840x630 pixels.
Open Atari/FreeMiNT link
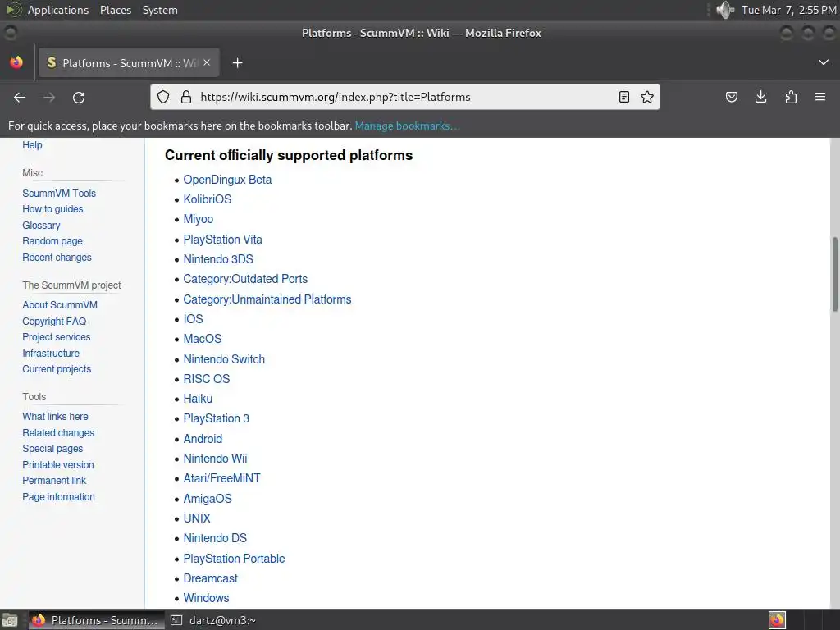click(x=221, y=478)
